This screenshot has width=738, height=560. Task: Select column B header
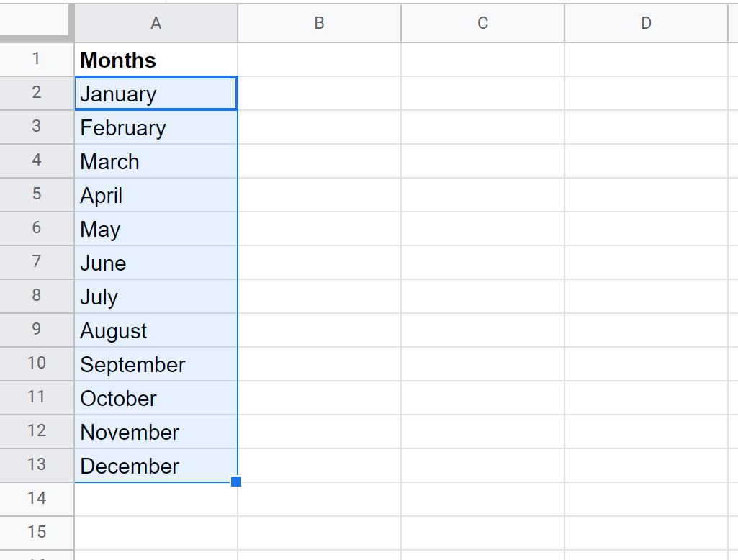pyautogui.click(x=319, y=23)
